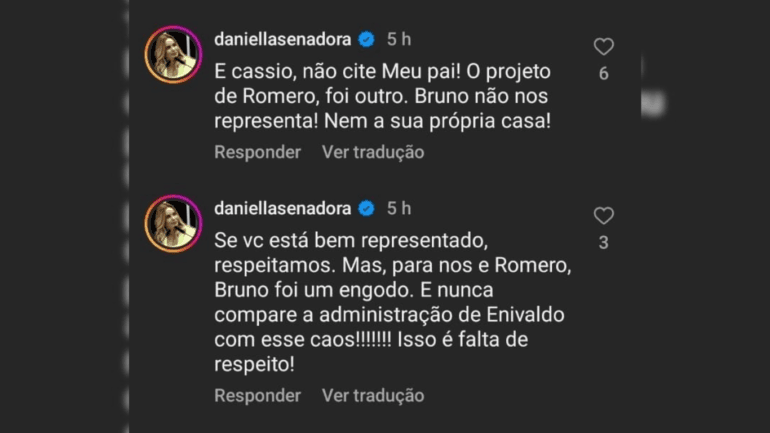Click the "5 h" timestamp on the "E cassio" comment
Viewport: 770px width, 433px height.
point(399,39)
